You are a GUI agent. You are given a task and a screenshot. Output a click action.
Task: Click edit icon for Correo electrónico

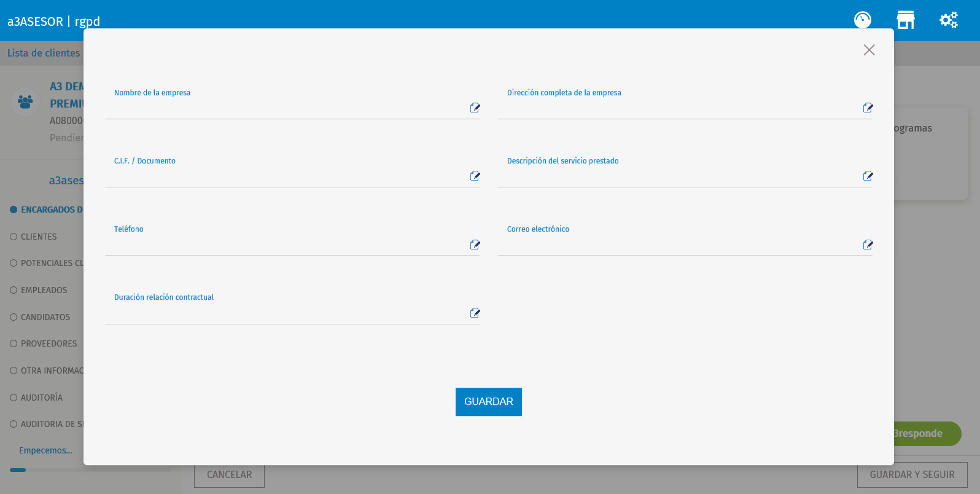(868, 245)
